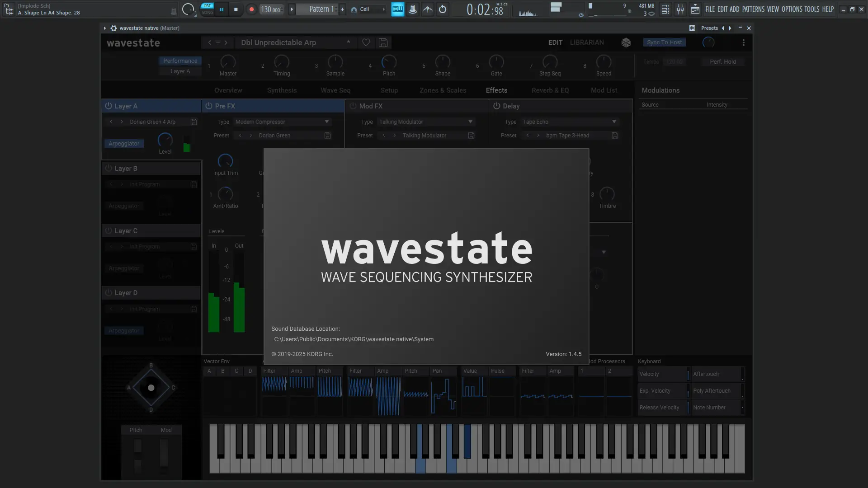Image resolution: width=868 pixels, height=488 pixels.
Task: Open the wavestate three-dot options menu
Action: coord(744,42)
